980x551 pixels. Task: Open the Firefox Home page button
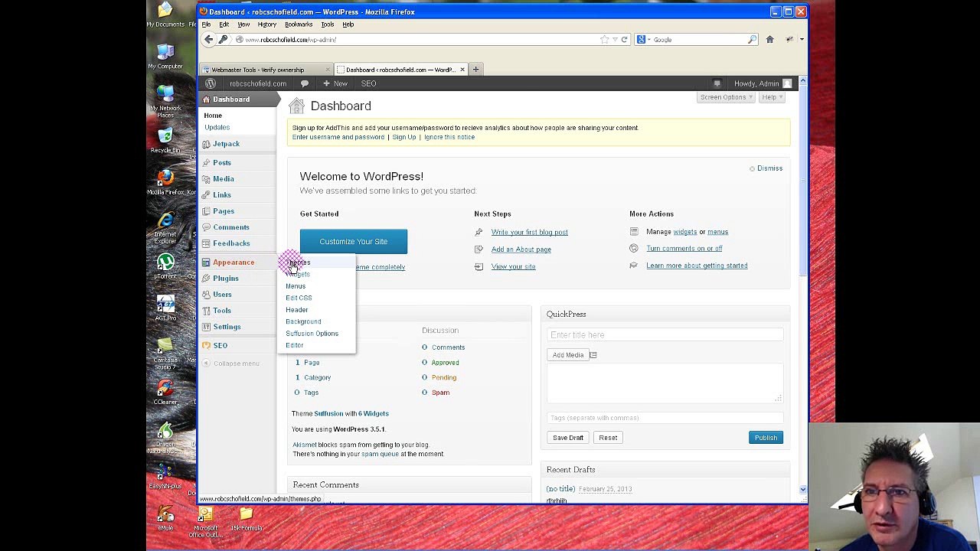pyautogui.click(x=769, y=39)
